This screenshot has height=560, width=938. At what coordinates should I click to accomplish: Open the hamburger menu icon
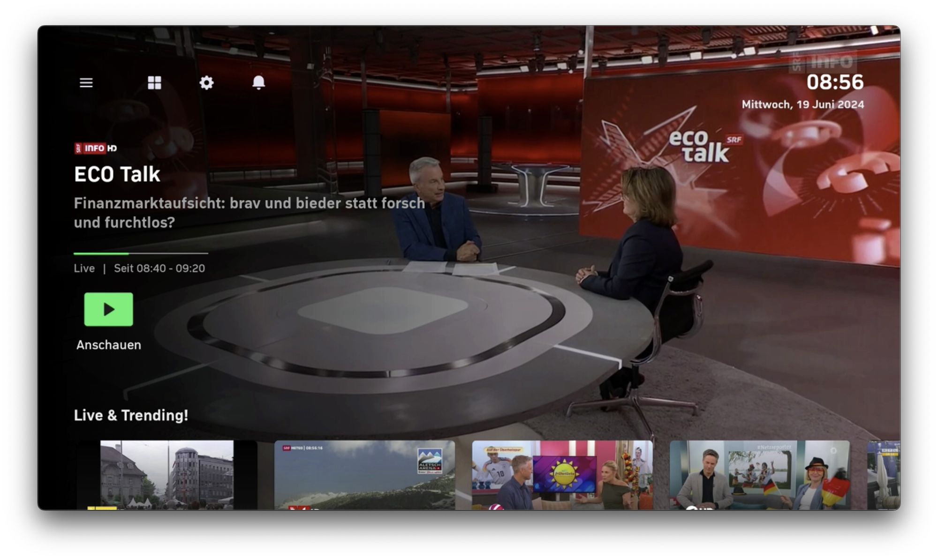coord(86,83)
